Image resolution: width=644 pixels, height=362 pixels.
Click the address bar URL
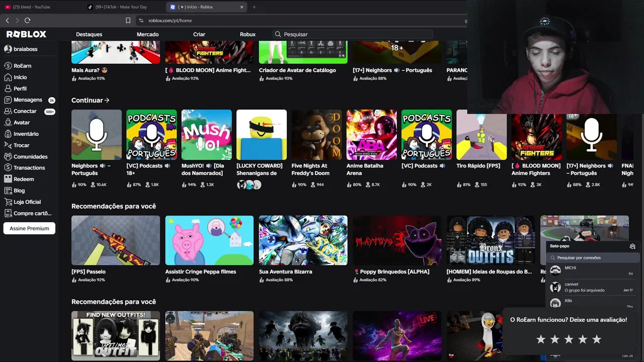coord(170,21)
